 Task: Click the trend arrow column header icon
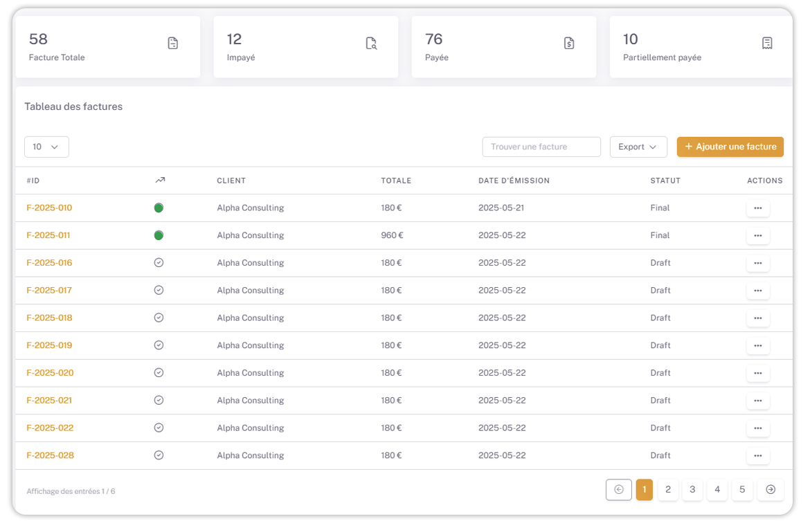click(x=160, y=181)
